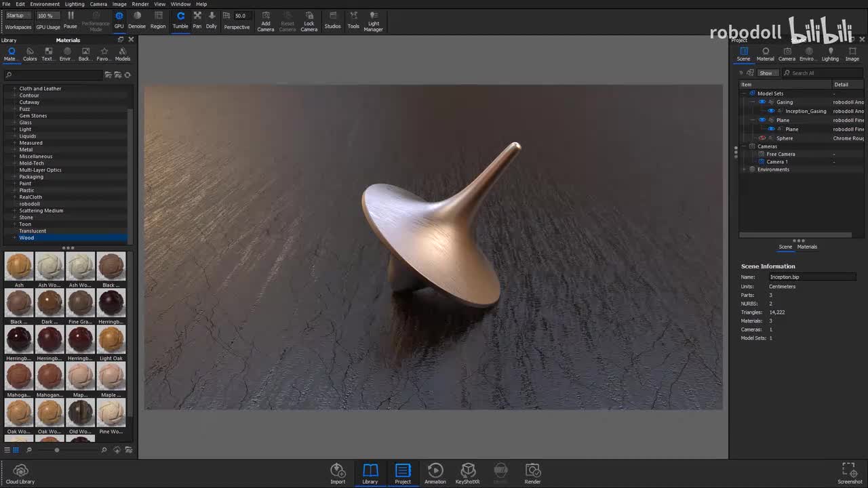868x488 pixels.
Task: Open the Light Manager
Action: 374,20
